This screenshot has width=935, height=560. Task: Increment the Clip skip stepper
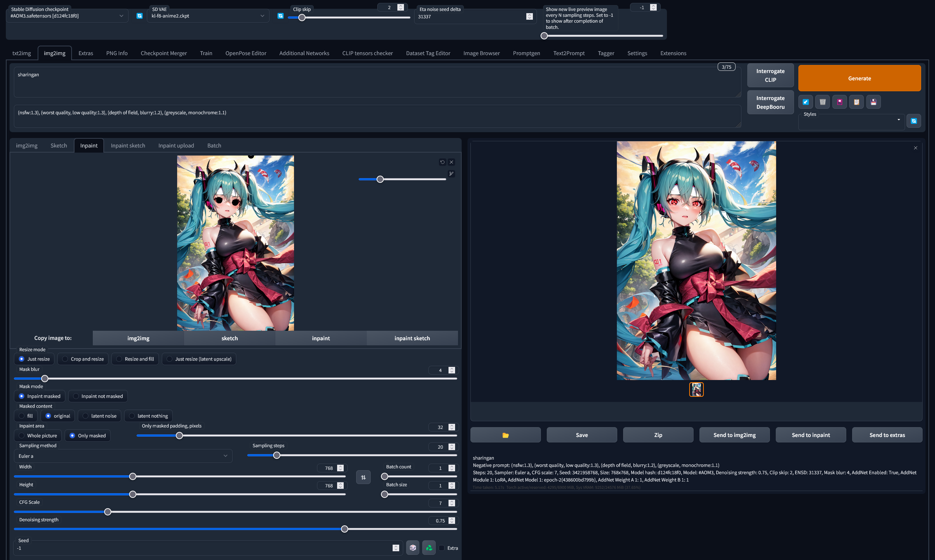401,6
